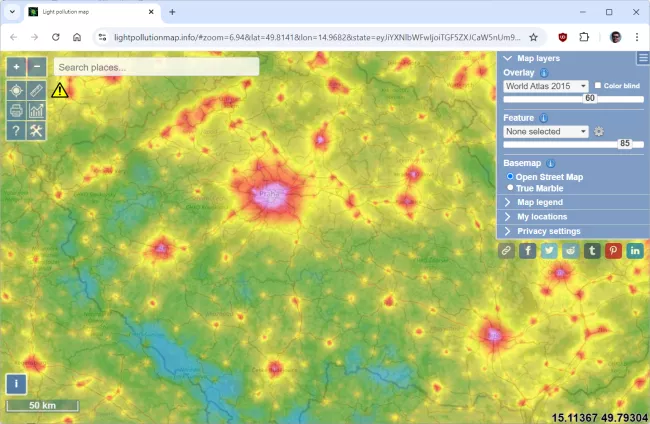Viewport: 650px width, 424px height.
Task: Select the ruler measurement tool
Action: coord(37,89)
